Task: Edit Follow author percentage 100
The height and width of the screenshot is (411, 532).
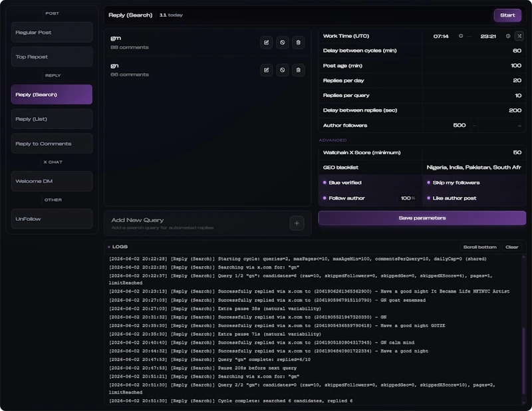Action: pyautogui.click(x=408, y=198)
